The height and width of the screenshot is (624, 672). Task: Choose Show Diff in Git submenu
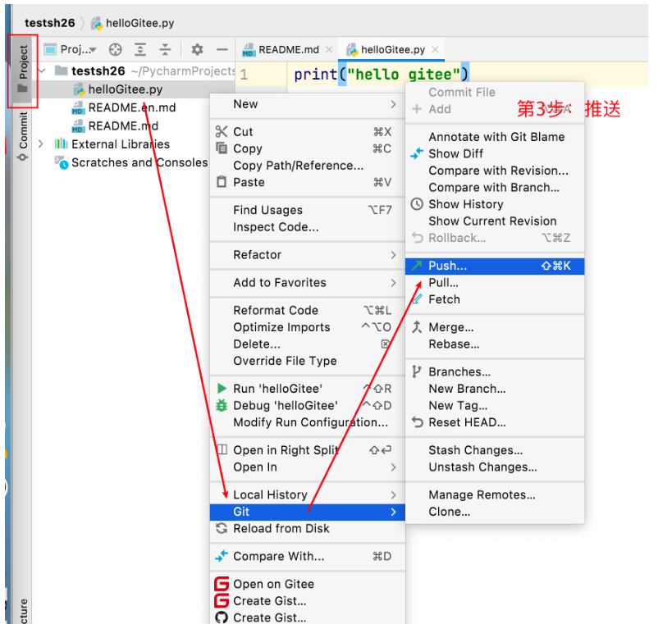coord(495,153)
